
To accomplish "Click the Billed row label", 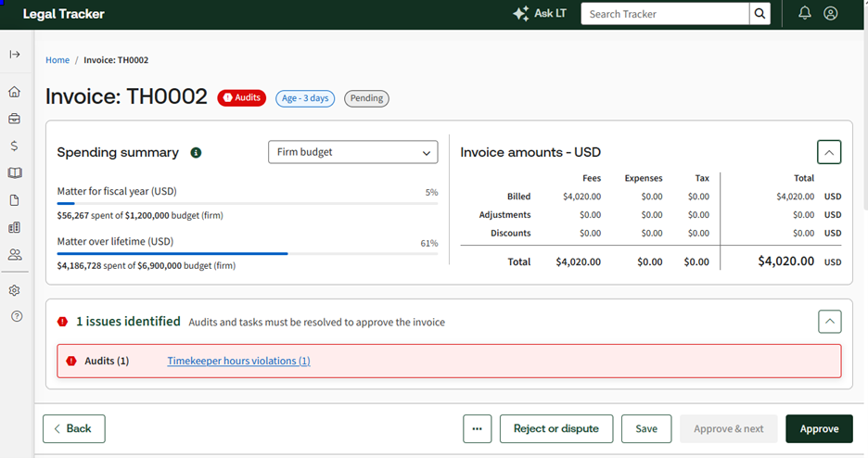I will 518,197.
